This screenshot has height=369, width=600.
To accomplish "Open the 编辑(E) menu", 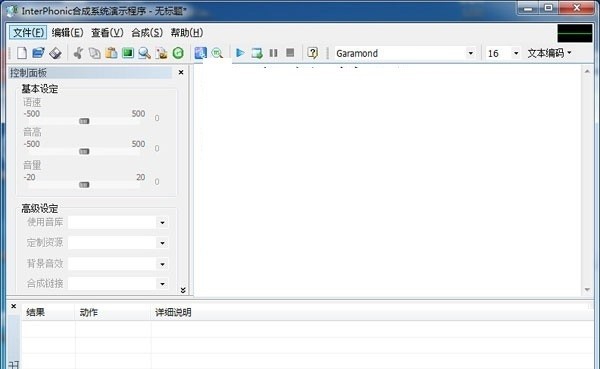I will pyautogui.click(x=67, y=33).
